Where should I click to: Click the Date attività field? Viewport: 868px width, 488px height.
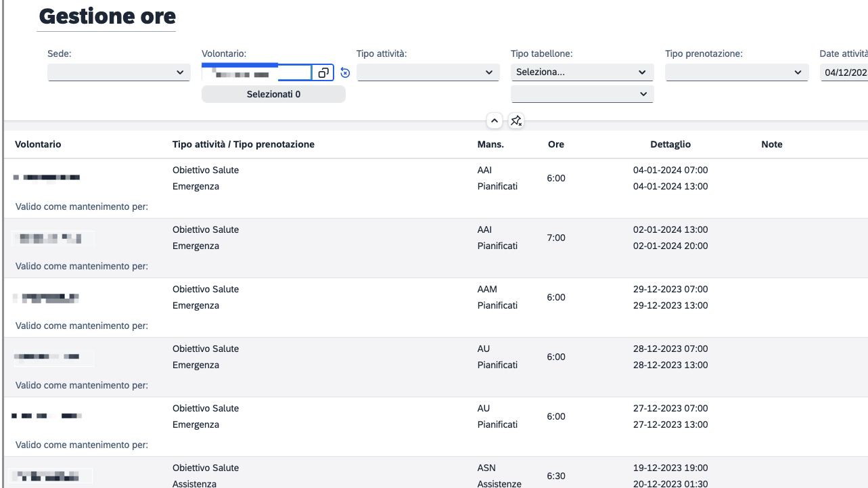pyautogui.click(x=843, y=72)
